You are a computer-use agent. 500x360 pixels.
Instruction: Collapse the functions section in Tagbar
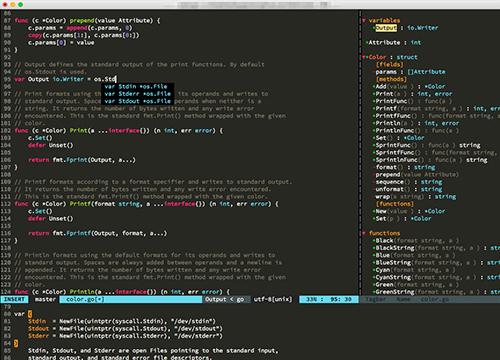pos(364,233)
